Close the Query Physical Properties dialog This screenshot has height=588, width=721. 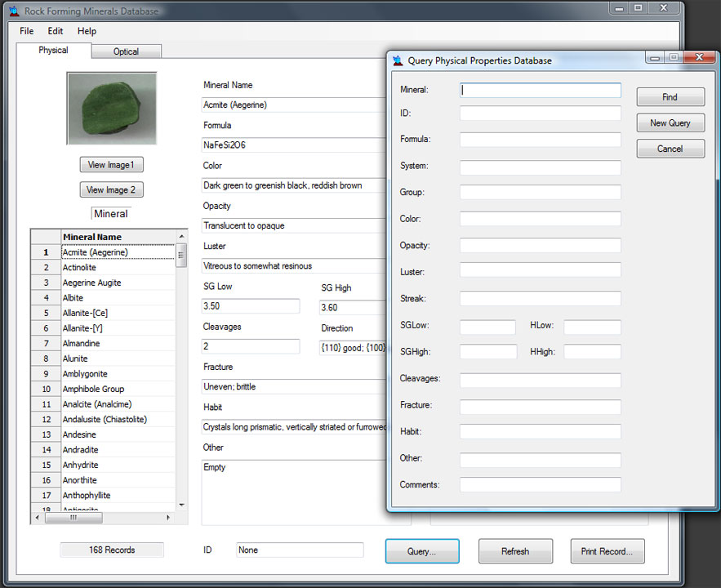[x=700, y=57]
